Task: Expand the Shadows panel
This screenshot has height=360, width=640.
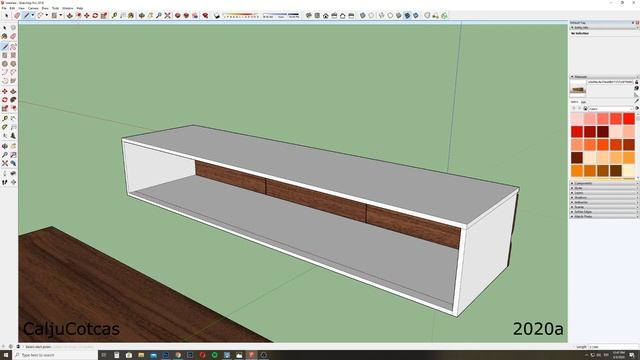Action: click(x=604, y=198)
